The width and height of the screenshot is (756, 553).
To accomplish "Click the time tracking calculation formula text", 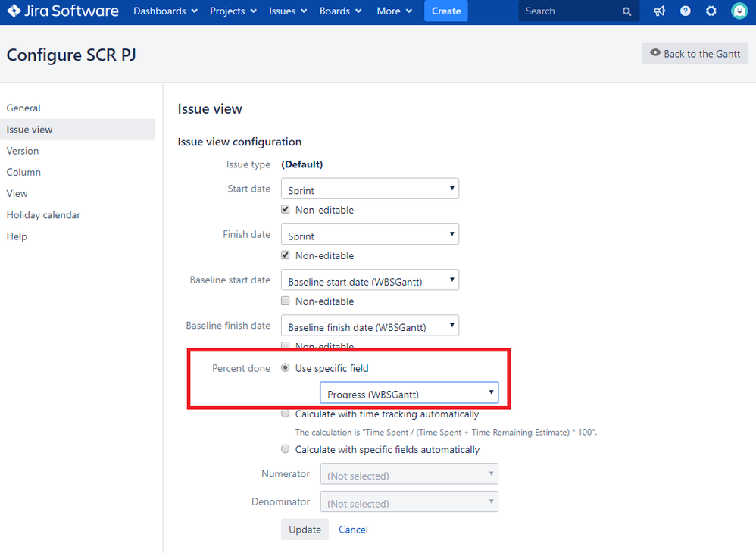I will click(446, 432).
